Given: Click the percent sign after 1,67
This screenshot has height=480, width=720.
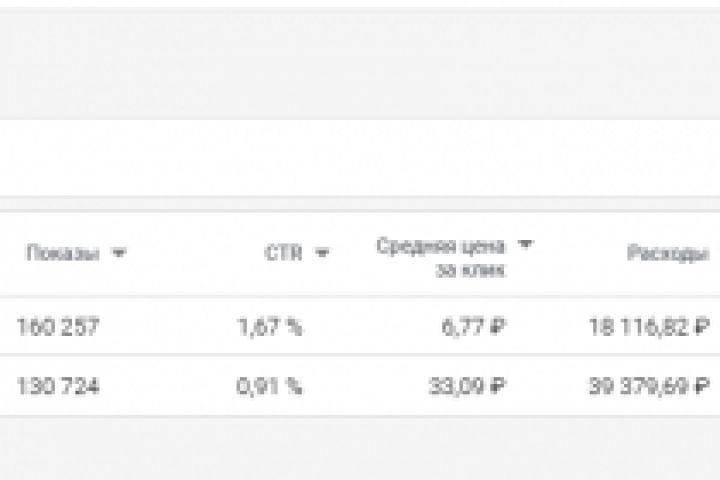Looking at the screenshot, I should tap(294, 327).
